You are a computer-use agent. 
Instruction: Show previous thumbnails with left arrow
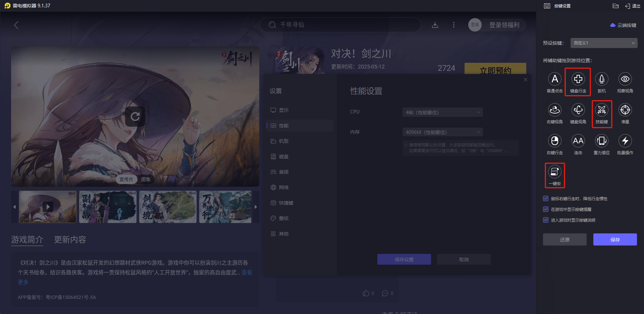pos(14,207)
